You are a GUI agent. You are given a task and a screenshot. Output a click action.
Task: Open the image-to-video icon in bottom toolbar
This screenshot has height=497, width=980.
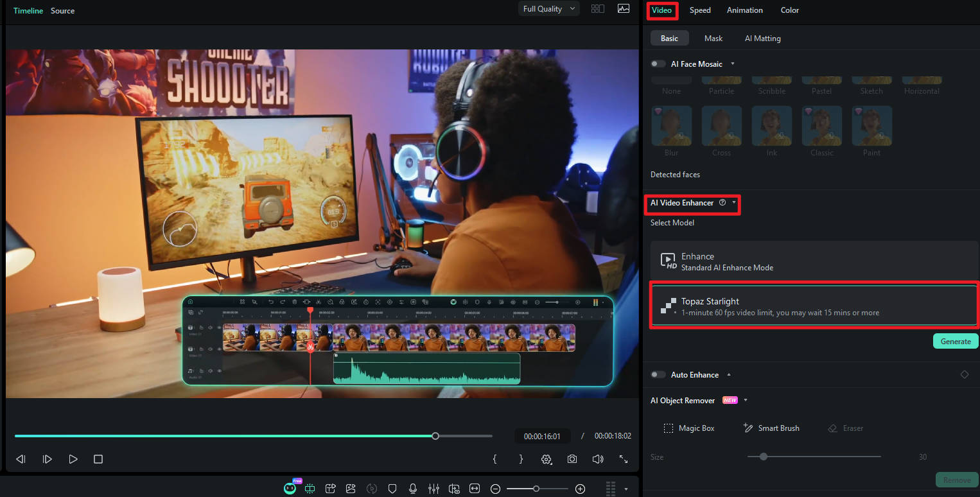tap(351, 489)
